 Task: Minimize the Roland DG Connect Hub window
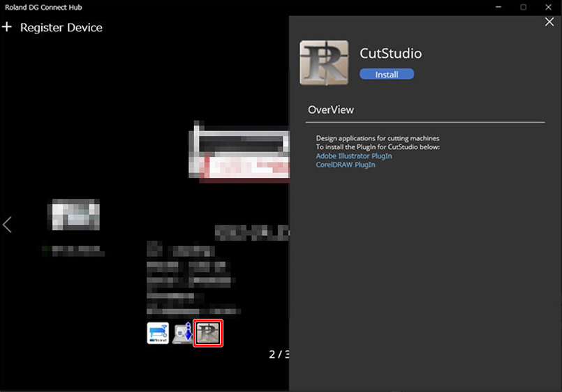pyautogui.click(x=498, y=7)
